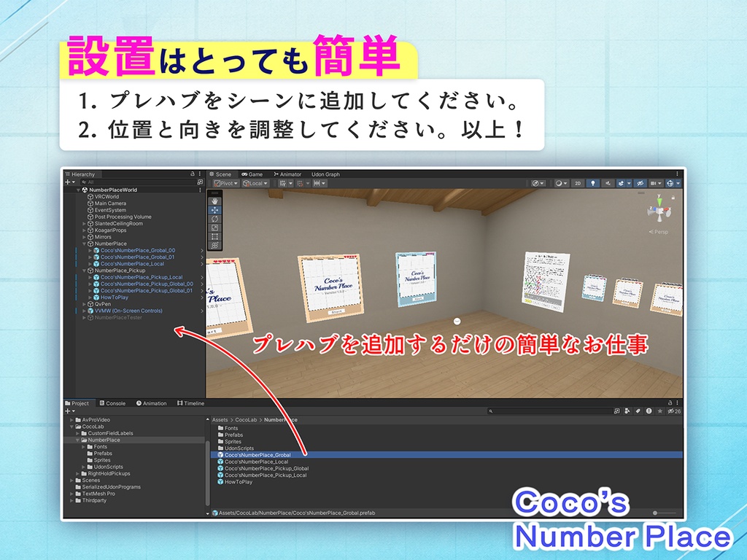Select VVMW (On-Screen Controls) in Hierarchy
This screenshot has width=747, height=560.
coord(128,311)
